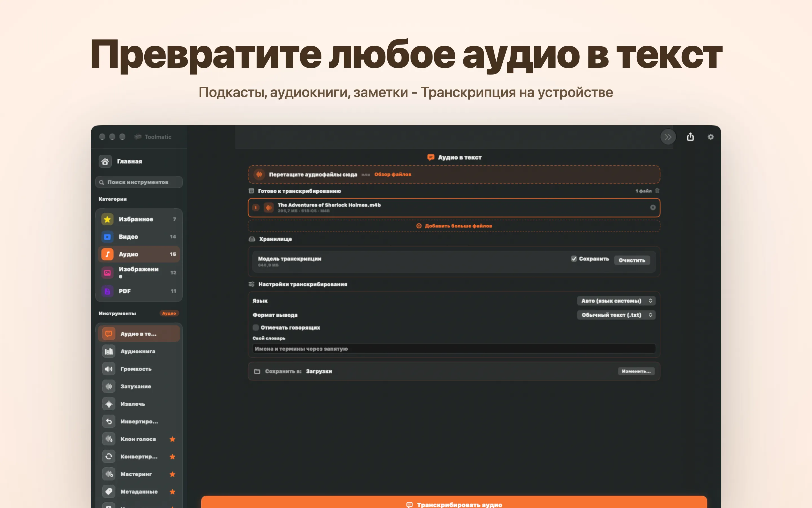
Task: Click the Изменить... save location button
Action: [636, 371]
